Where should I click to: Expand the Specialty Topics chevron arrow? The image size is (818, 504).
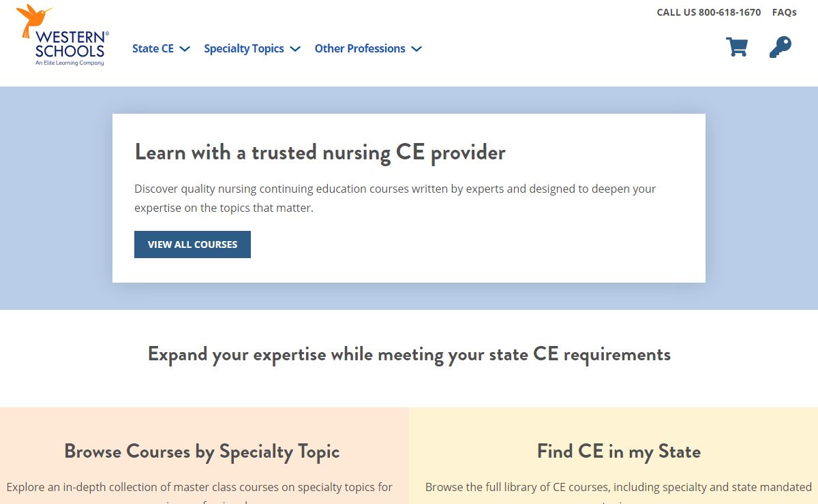pos(295,49)
